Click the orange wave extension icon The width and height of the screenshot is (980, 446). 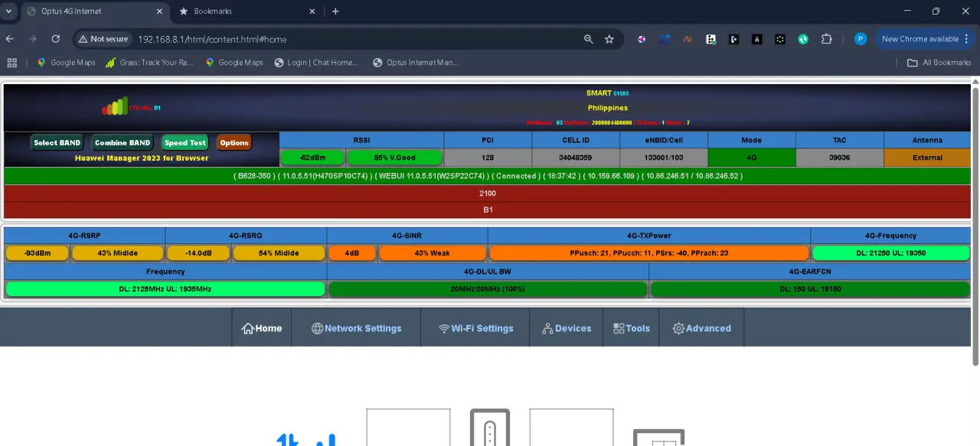coord(688,39)
